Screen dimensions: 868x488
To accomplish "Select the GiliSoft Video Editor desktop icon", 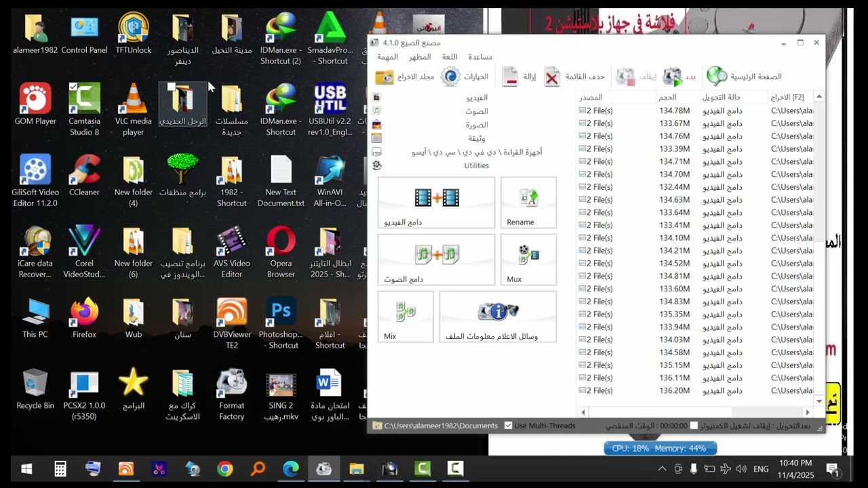I will pyautogui.click(x=35, y=181).
